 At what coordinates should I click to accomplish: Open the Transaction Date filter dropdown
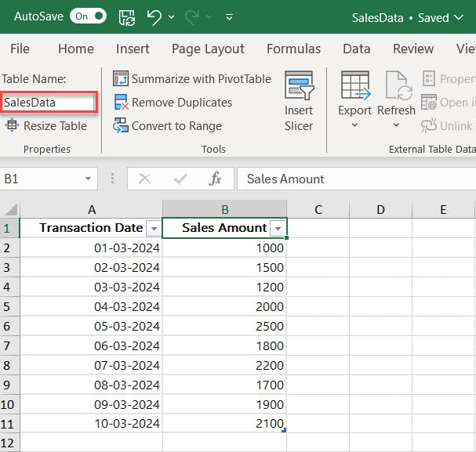coord(154,228)
